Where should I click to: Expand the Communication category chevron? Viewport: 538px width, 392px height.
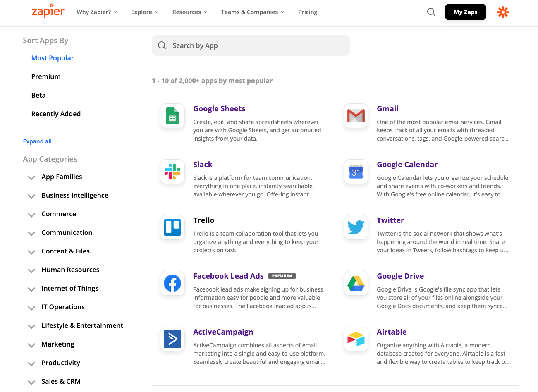pos(31,234)
